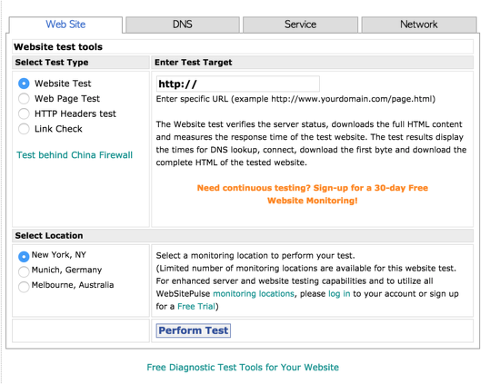Click the http:// URL input field
The image size is (500, 384).
click(238, 84)
